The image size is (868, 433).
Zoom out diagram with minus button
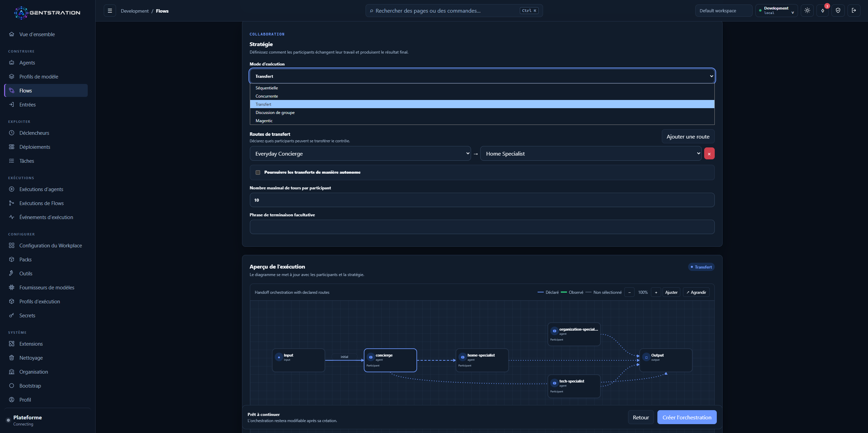click(x=629, y=292)
